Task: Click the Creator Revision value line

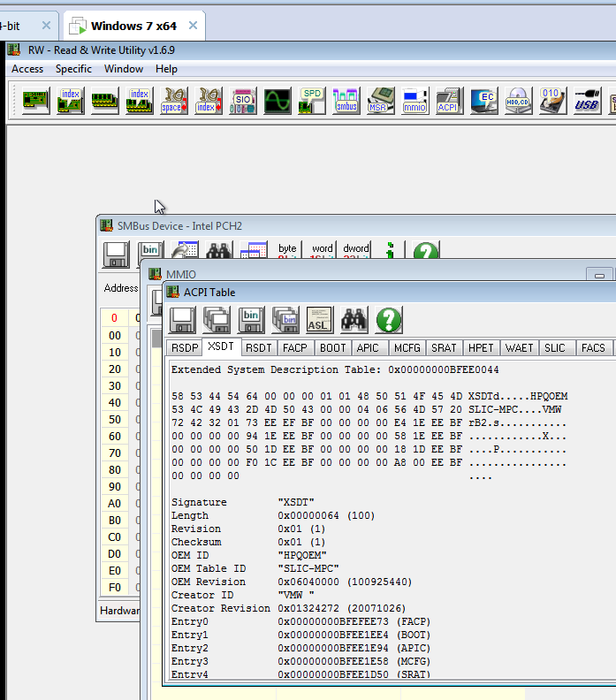Action: pyautogui.click(x=288, y=608)
